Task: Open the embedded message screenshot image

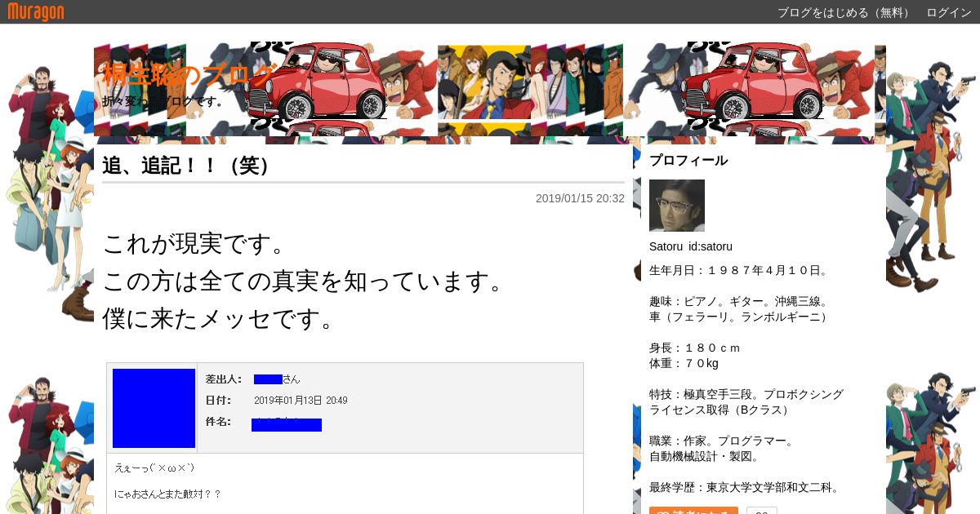Action: click(345, 438)
